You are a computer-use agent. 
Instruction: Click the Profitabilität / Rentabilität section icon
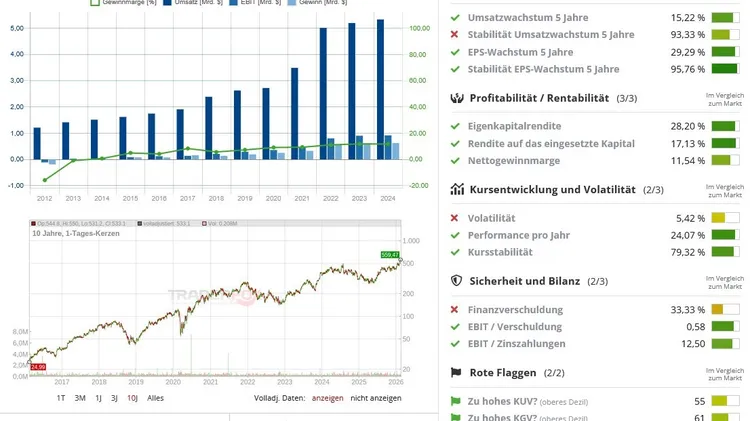(456, 98)
